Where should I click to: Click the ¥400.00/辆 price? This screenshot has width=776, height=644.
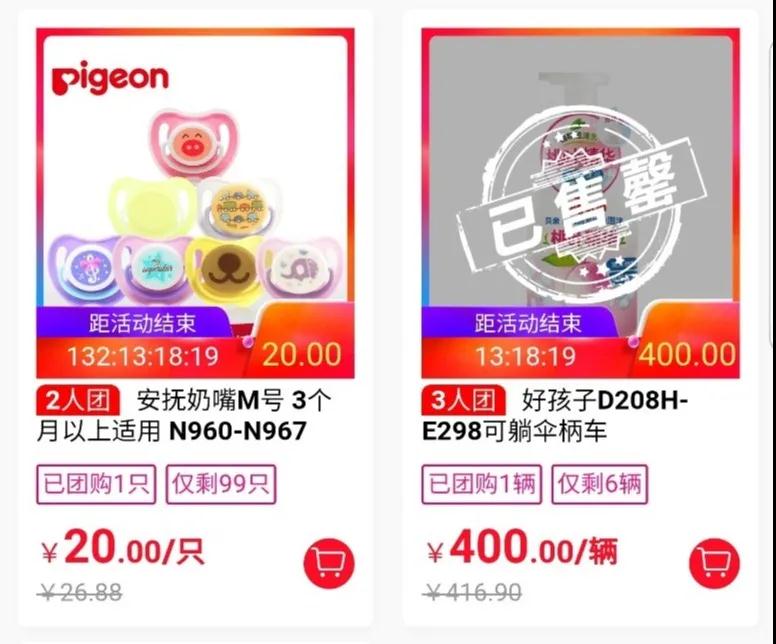[523, 548]
